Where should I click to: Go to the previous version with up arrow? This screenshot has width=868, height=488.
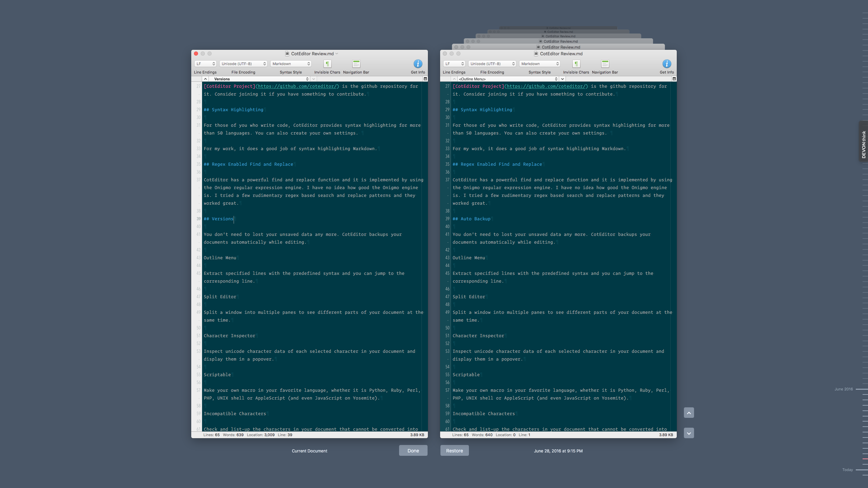tap(689, 413)
